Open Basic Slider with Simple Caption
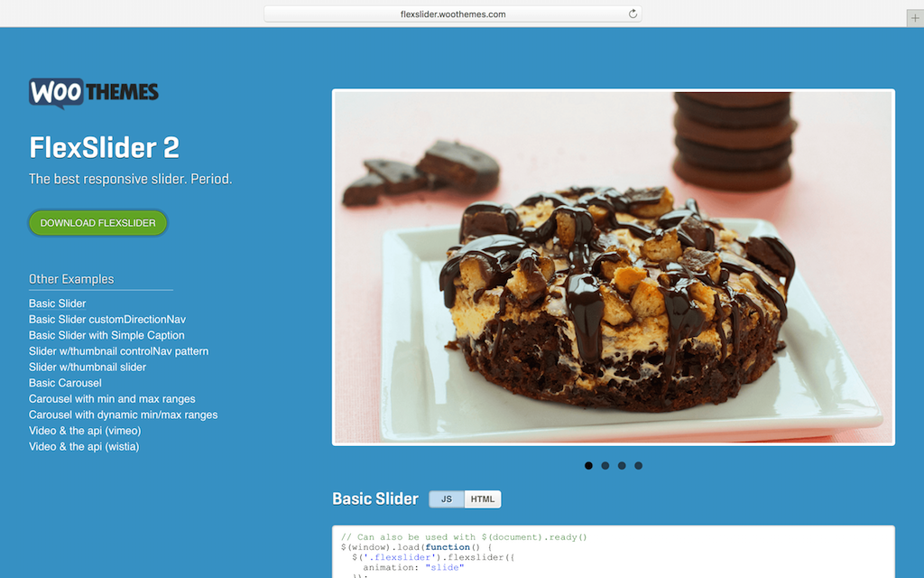924x578 pixels. 106,335
